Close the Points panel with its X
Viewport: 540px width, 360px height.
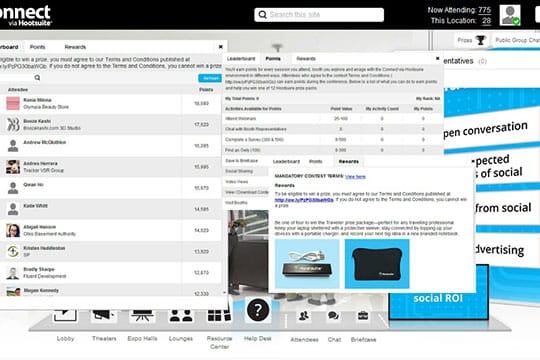coord(437,59)
